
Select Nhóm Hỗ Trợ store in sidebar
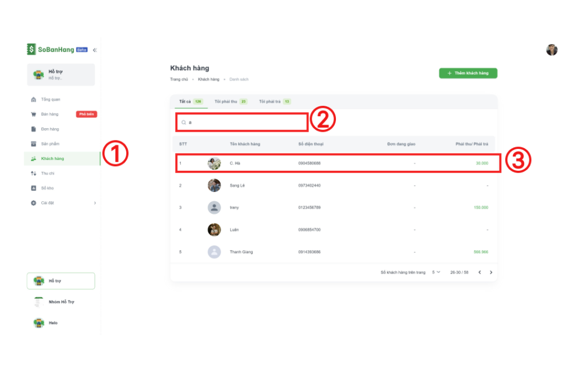click(x=61, y=302)
